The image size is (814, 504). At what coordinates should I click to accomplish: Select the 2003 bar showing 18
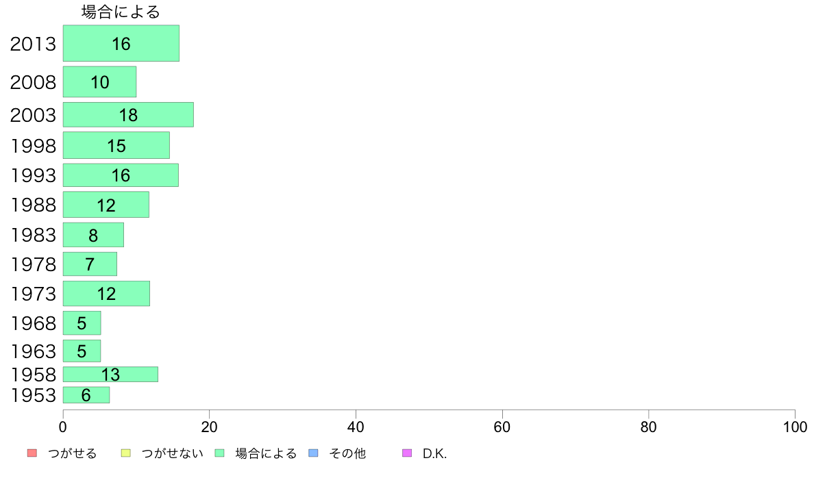pyautogui.click(x=128, y=115)
